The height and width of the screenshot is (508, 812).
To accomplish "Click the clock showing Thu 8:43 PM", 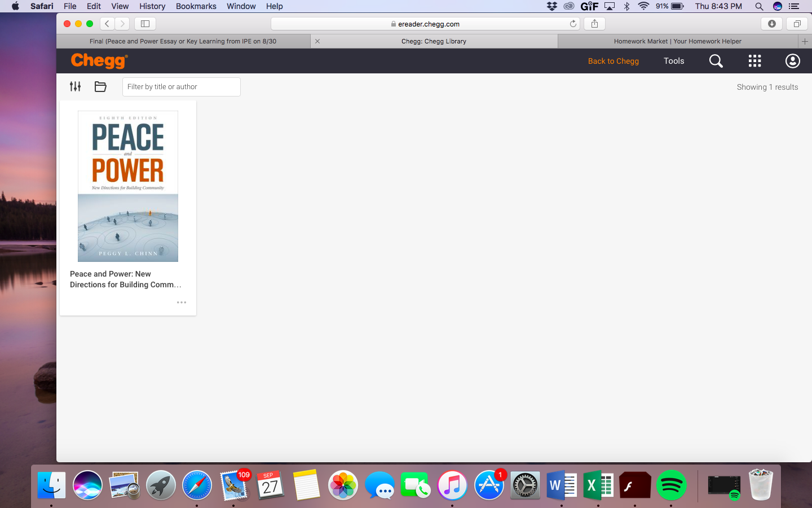I will tap(718, 6).
